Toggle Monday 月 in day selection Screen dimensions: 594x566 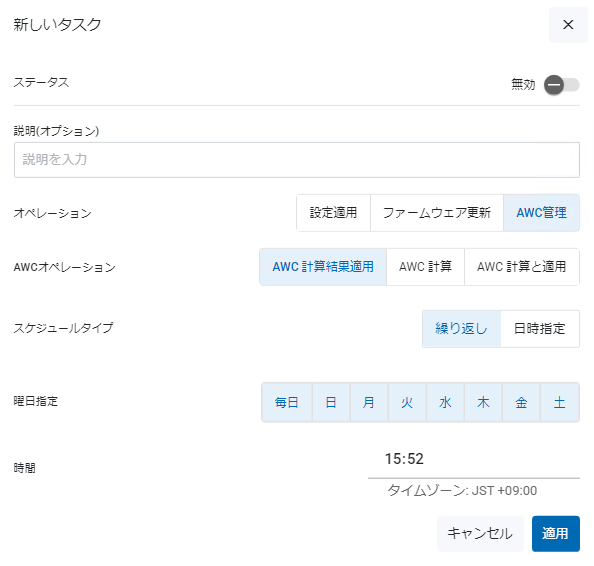(x=369, y=402)
